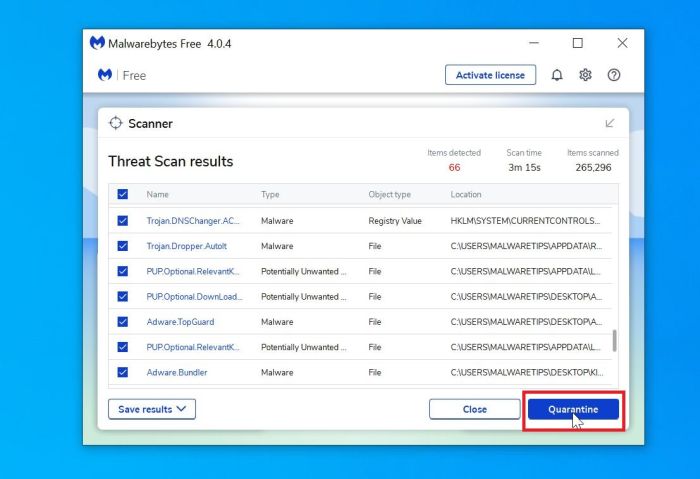
Task: Click the Malwarebytes title bar logo
Action: [97, 43]
